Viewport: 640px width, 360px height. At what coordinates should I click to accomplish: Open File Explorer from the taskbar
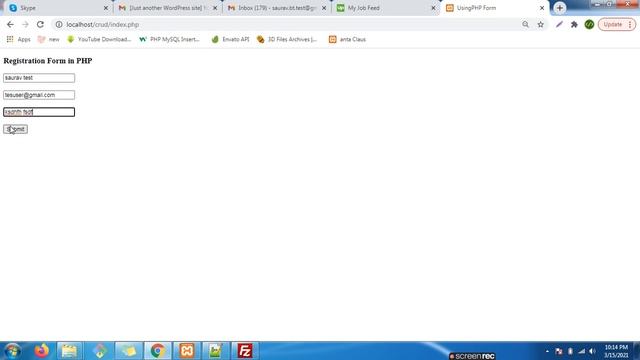coord(69,351)
